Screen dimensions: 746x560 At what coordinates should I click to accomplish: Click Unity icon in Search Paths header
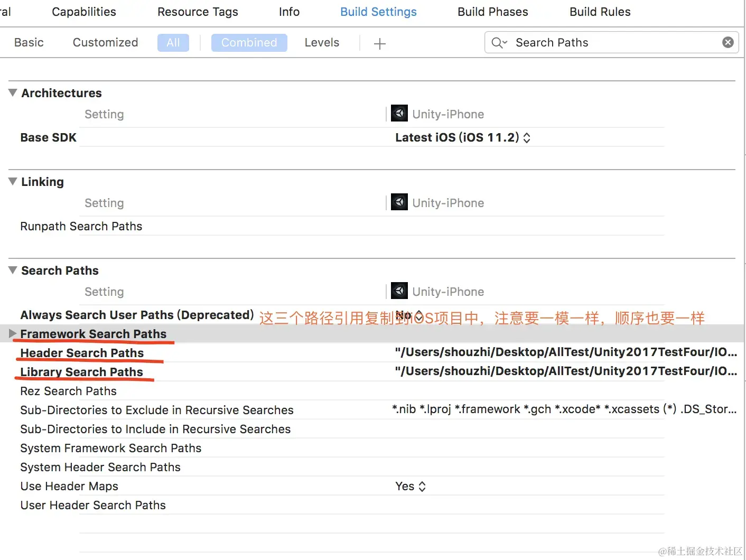[399, 291]
